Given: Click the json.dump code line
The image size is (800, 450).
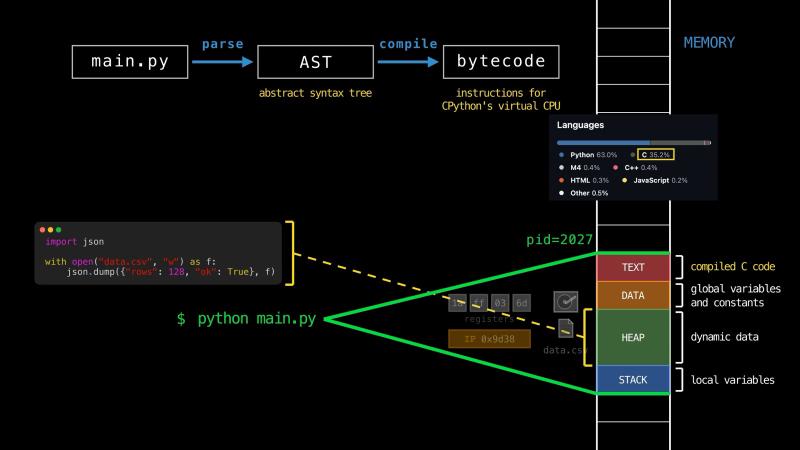Looking at the screenshot, I should (170, 272).
